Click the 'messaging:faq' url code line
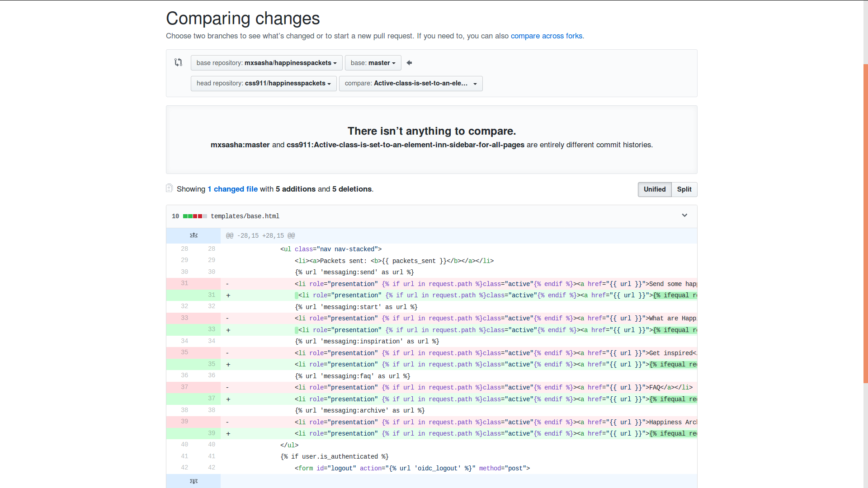The width and height of the screenshot is (868, 488). [x=459, y=376]
